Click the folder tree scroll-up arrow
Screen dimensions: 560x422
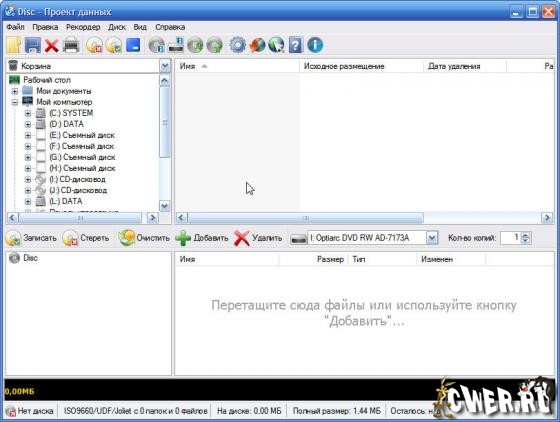pos(164,81)
